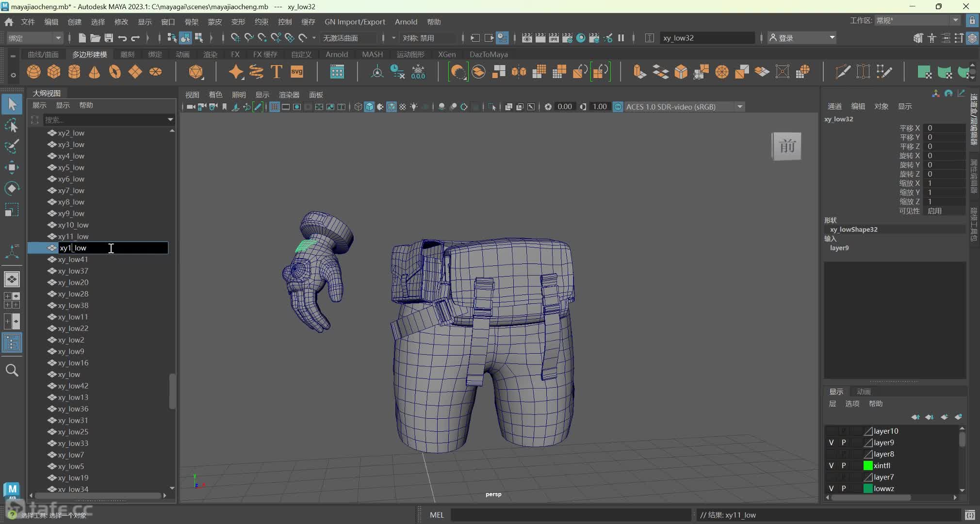
Task: Open the 登录 account dropdown
Action: [802, 38]
